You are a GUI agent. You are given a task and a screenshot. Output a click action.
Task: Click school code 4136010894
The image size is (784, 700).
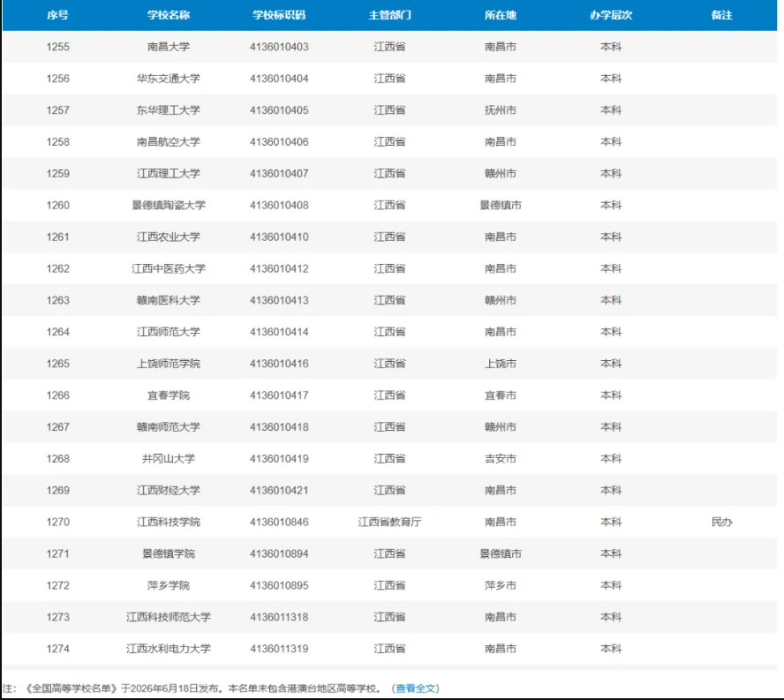(279, 553)
